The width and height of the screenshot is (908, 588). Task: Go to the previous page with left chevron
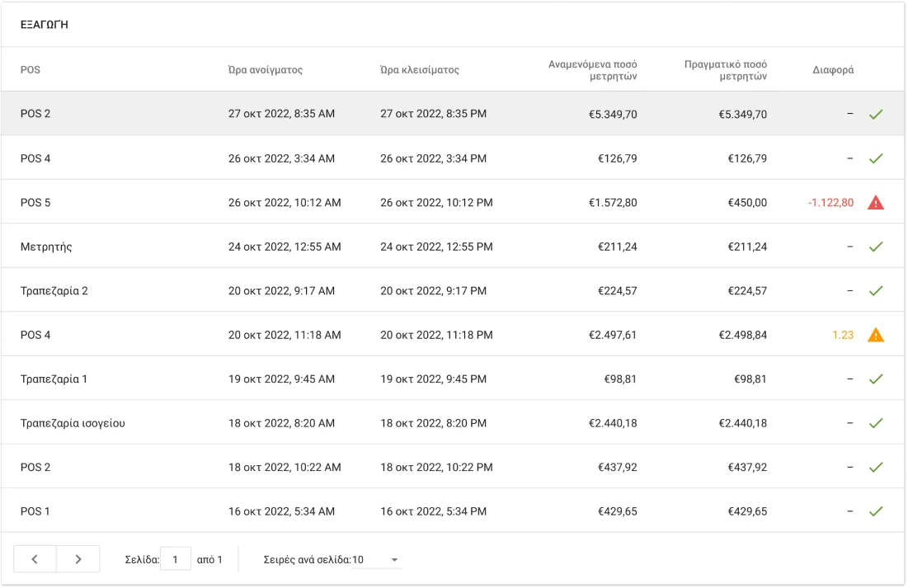[35, 559]
